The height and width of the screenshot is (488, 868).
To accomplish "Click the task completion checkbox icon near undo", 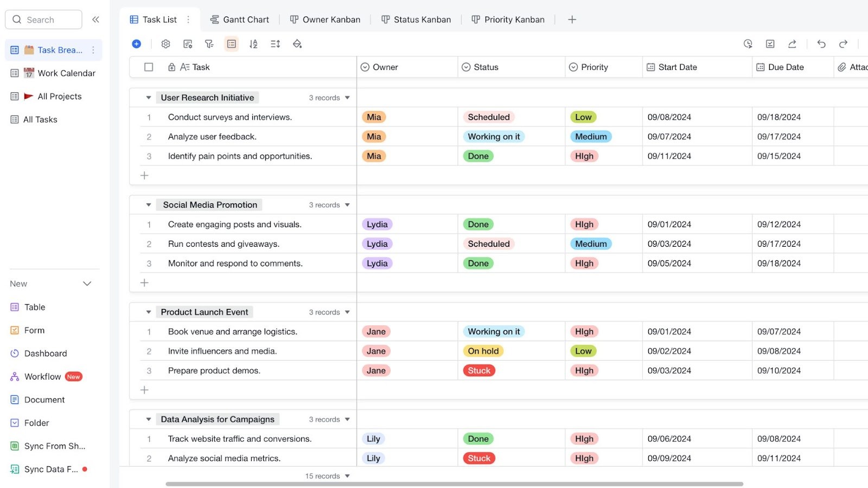I will click(x=770, y=44).
